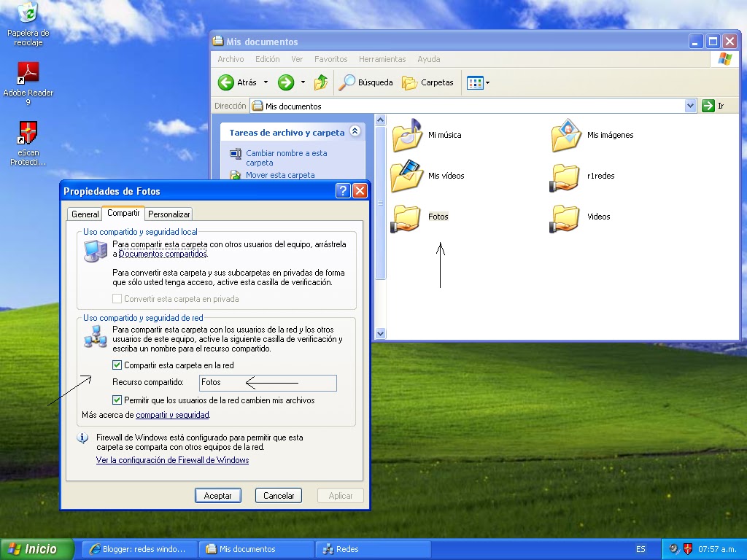Viewport: 747px width, 560px height.
Task: Select the Mis imágenes folder icon
Action: click(566, 135)
